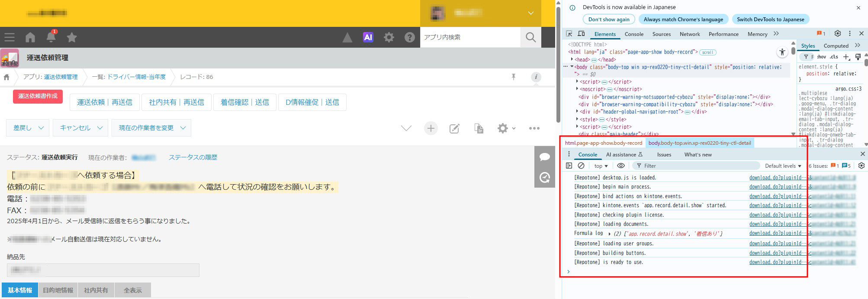The height and width of the screenshot is (299, 868).
Task: Select the 目的地情報 tab
Action: click(58, 290)
